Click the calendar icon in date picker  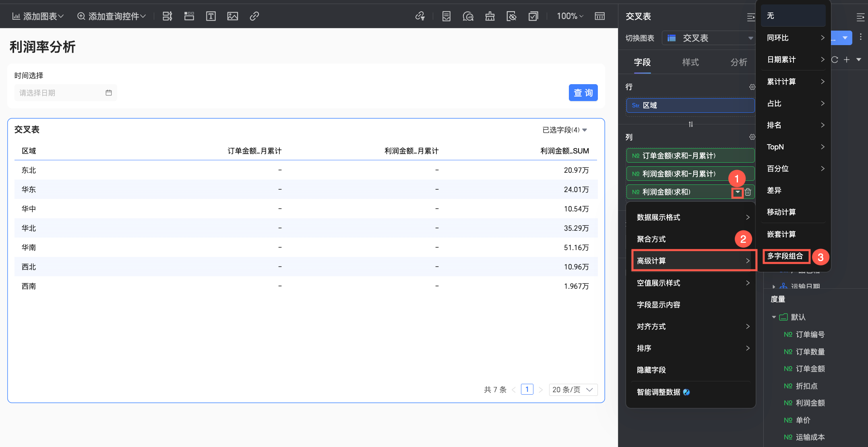click(x=108, y=93)
